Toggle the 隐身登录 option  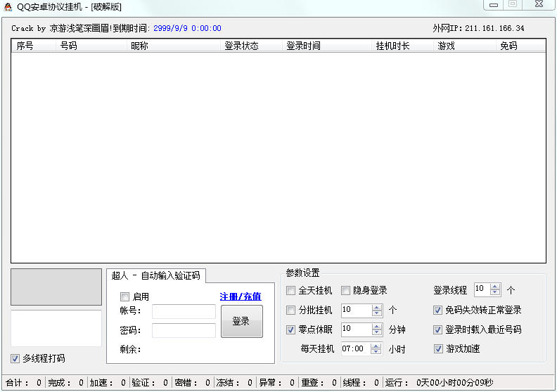pos(346,291)
